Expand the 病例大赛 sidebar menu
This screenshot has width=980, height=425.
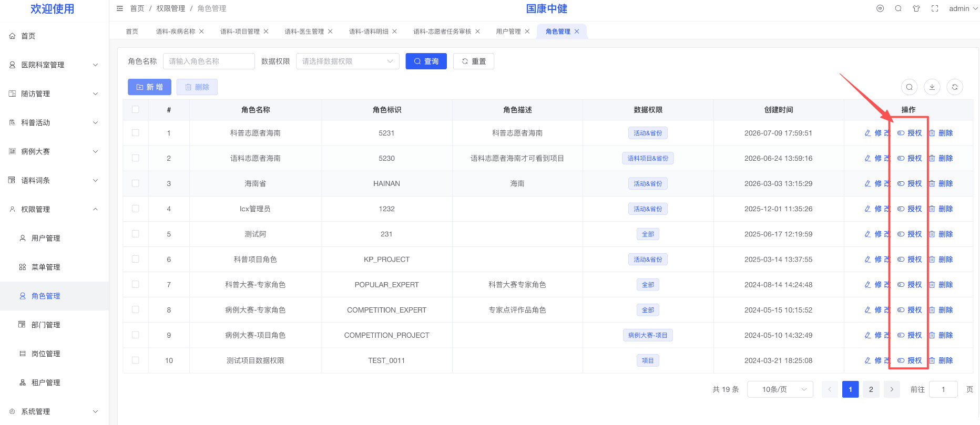click(54, 151)
